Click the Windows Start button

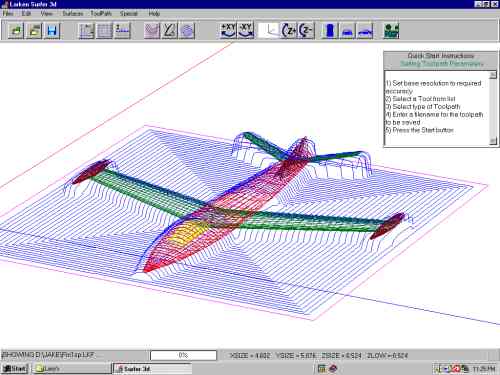point(15,369)
